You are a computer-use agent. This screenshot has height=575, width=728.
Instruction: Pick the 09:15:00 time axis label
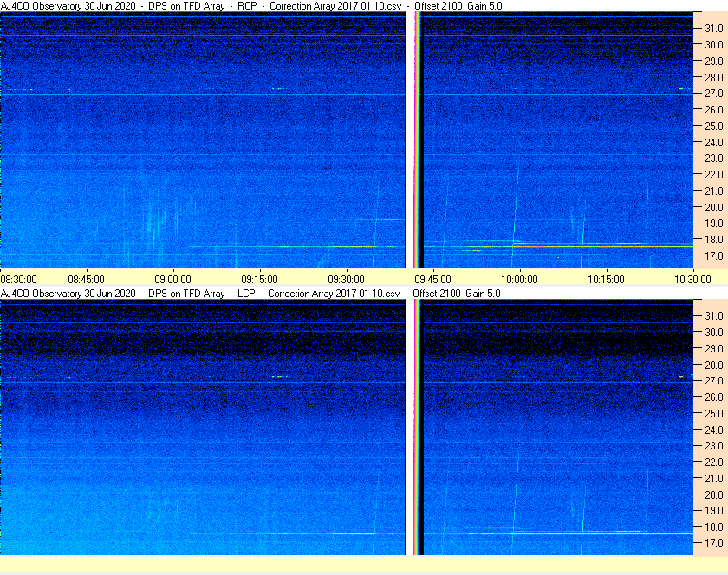click(x=259, y=280)
